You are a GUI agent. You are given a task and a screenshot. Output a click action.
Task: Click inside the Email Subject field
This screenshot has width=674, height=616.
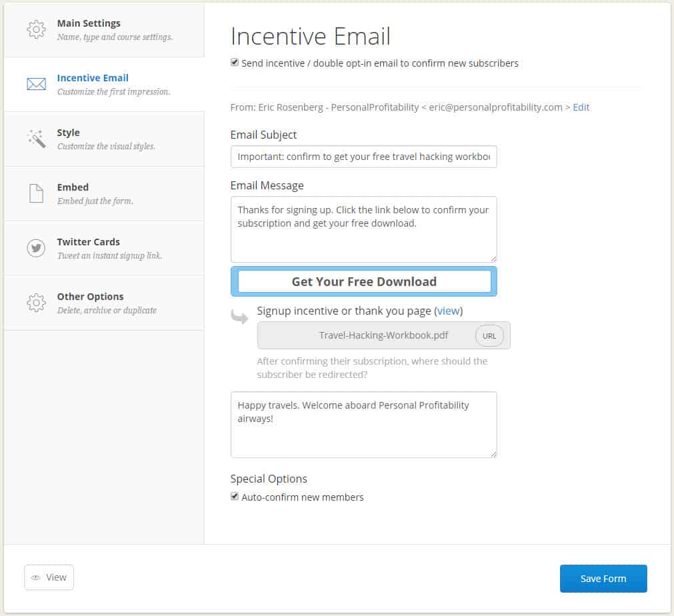[363, 157]
